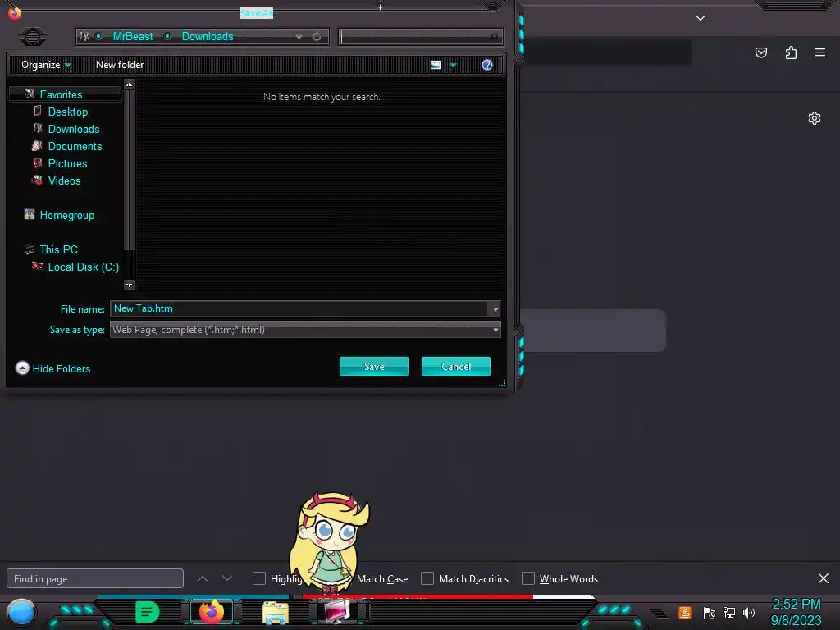Select Homegroup in navigation pane
Screen dimensions: 840x630
point(67,216)
